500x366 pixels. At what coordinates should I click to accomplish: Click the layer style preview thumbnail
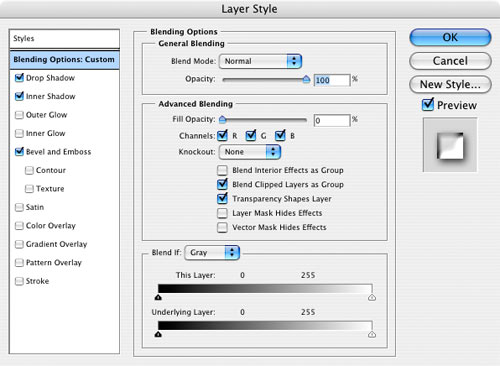pyautogui.click(x=450, y=145)
